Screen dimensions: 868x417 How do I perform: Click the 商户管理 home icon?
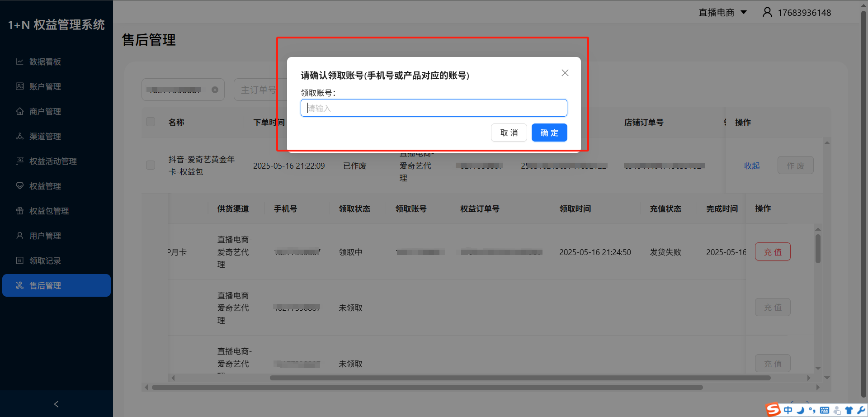(x=20, y=111)
